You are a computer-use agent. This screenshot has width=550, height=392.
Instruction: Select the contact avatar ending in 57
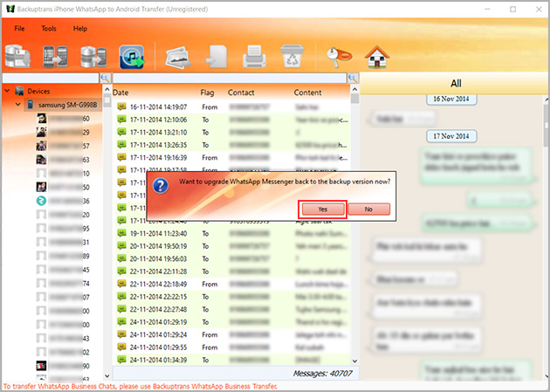[41, 146]
